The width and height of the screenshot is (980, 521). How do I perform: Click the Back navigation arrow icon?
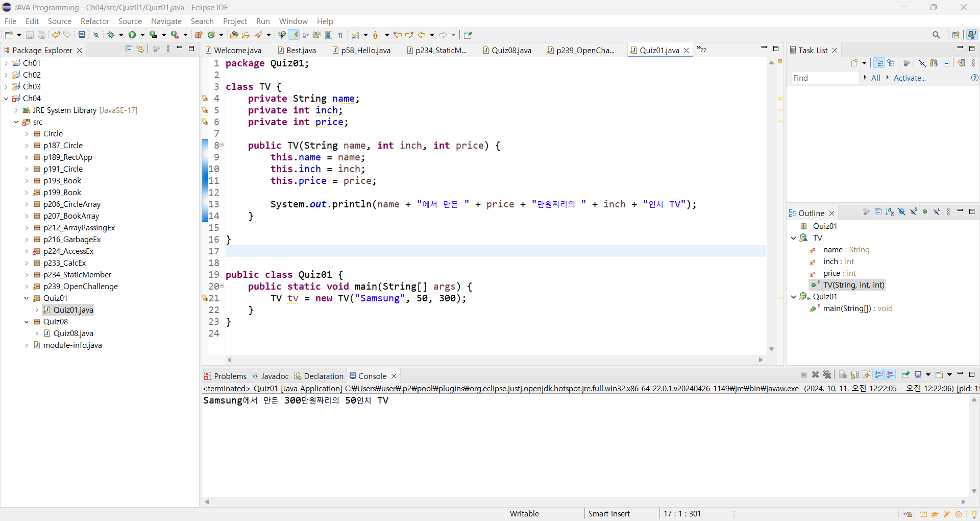(x=422, y=35)
